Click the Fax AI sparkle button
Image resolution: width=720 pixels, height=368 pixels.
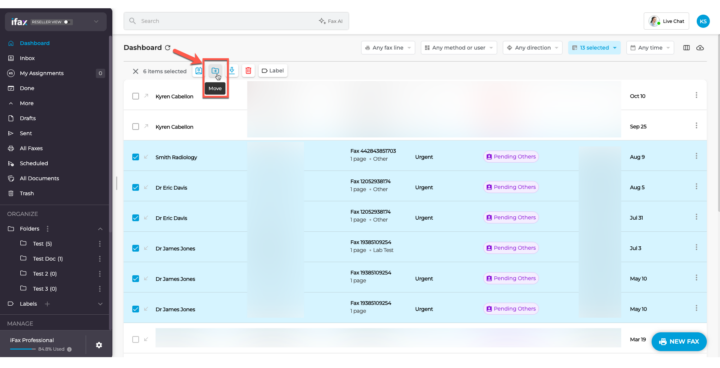(331, 21)
